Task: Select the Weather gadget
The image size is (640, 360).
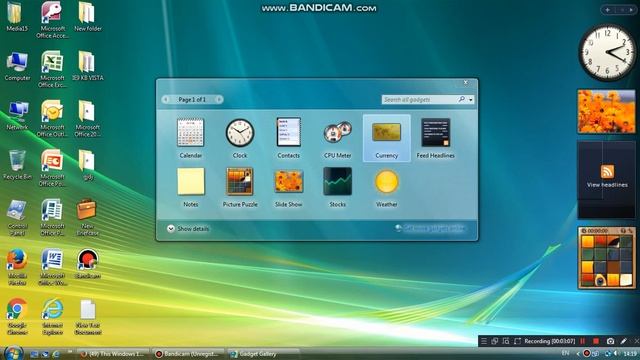Action: pos(387,187)
